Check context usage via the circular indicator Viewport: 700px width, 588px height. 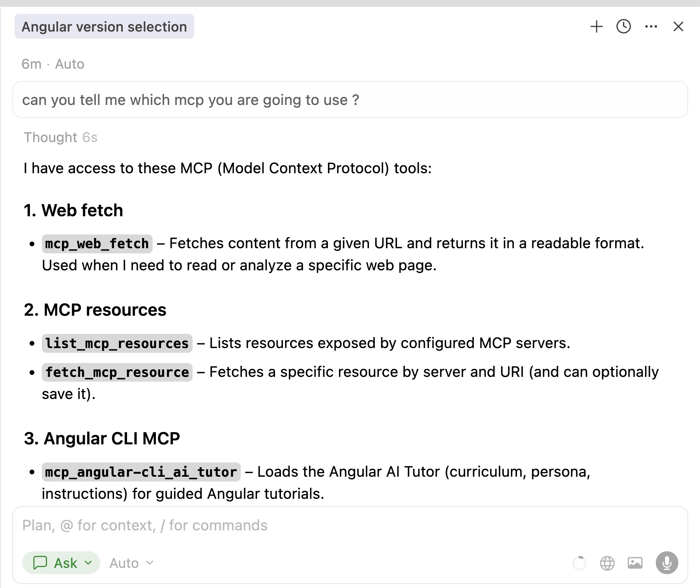(x=579, y=563)
